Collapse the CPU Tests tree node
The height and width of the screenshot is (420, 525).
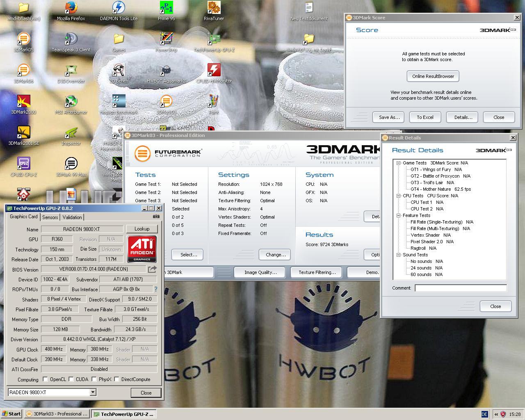coord(398,196)
